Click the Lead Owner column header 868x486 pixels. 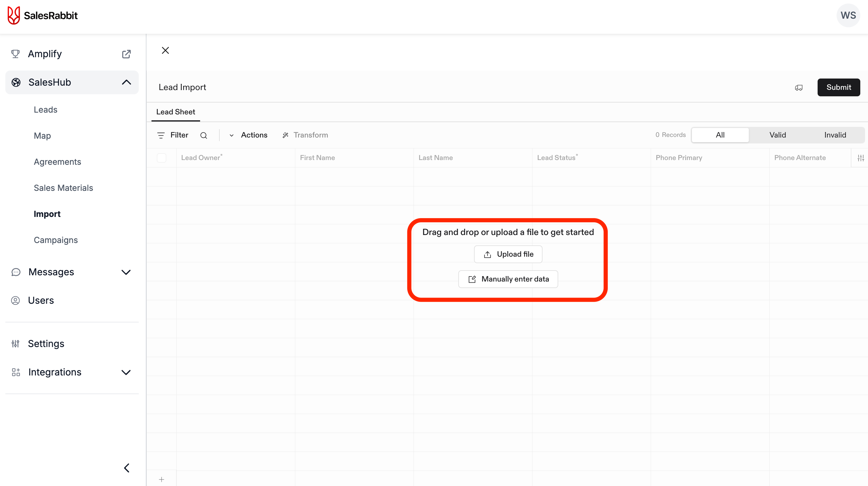[236, 158]
